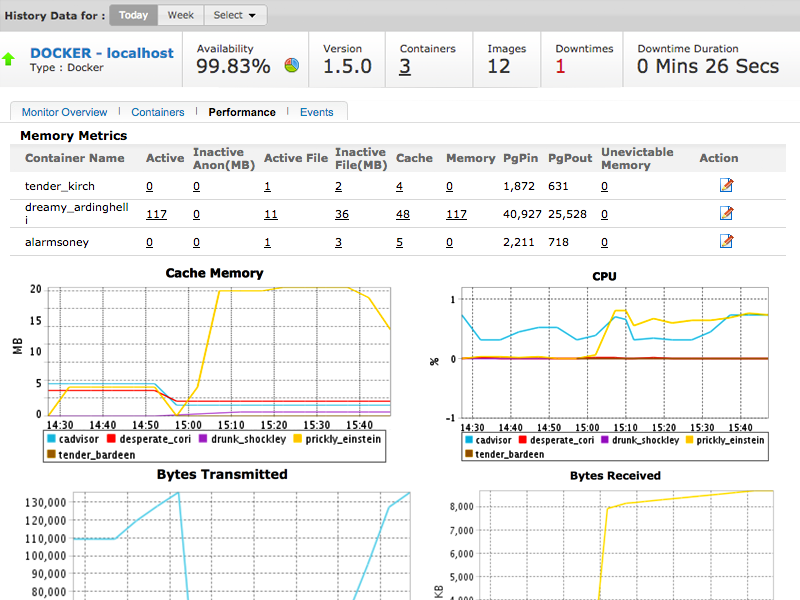800x600 pixels.
Task: Click prickly_einstein legend marker in CPU chart
Action: [690, 439]
